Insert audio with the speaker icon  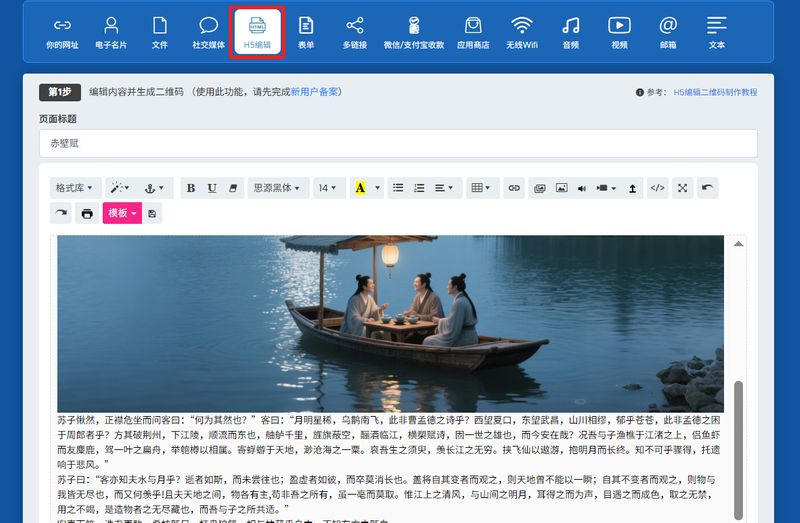point(582,188)
